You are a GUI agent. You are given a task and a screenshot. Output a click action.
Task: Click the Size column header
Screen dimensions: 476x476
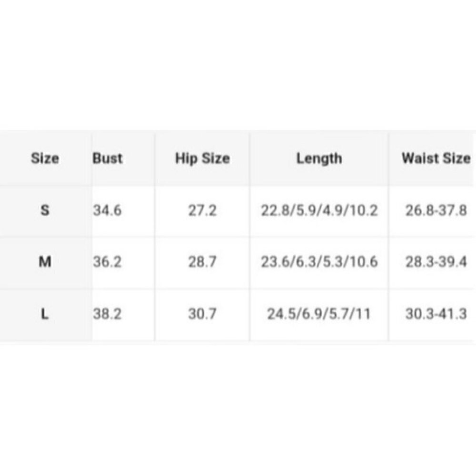[45, 159]
